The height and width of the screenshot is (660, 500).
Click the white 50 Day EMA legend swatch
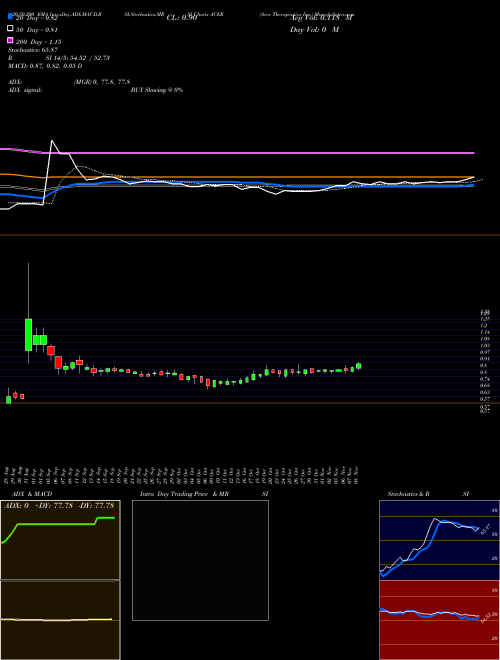[x=11, y=29]
